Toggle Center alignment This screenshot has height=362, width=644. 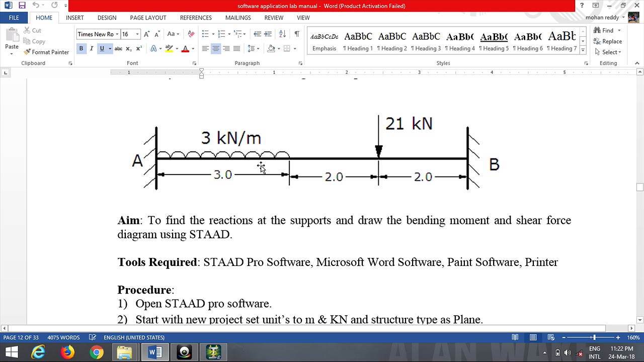[x=216, y=49]
